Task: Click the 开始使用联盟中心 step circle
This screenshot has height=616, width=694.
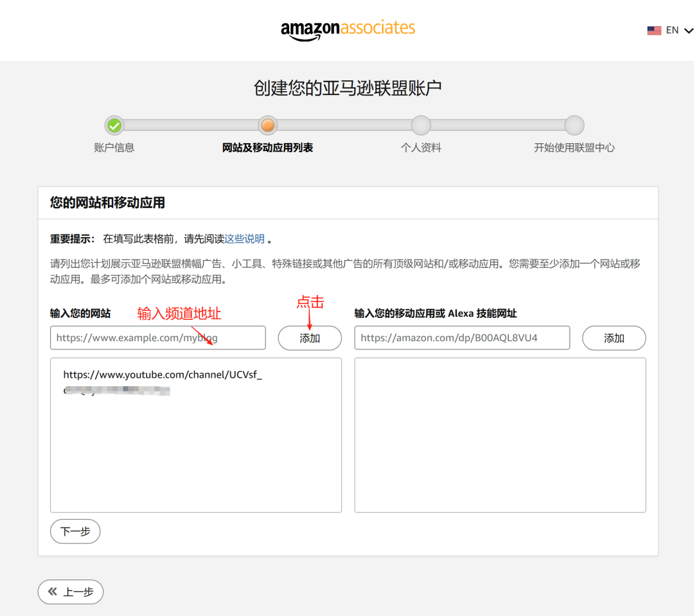Action: tap(574, 126)
